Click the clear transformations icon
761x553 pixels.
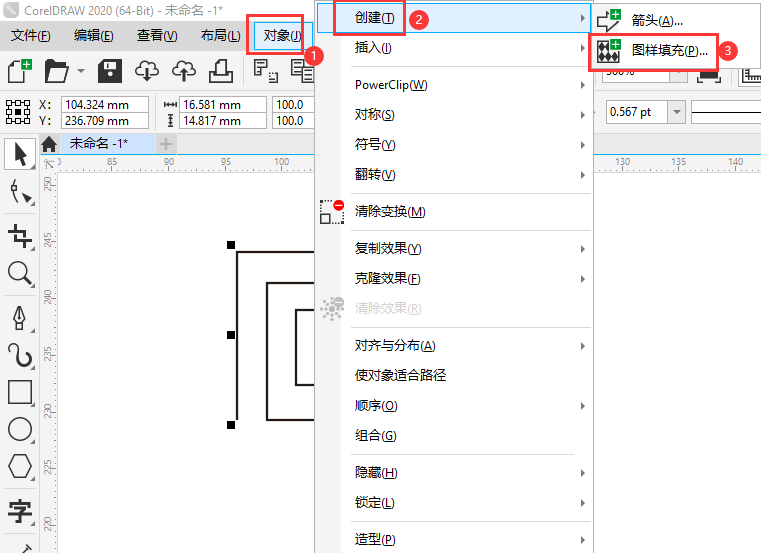coord(331,212)
